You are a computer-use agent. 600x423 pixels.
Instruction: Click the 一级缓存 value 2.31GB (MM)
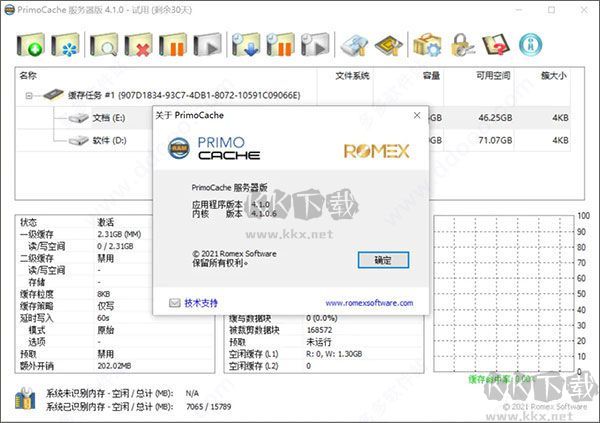coord(119,234)
